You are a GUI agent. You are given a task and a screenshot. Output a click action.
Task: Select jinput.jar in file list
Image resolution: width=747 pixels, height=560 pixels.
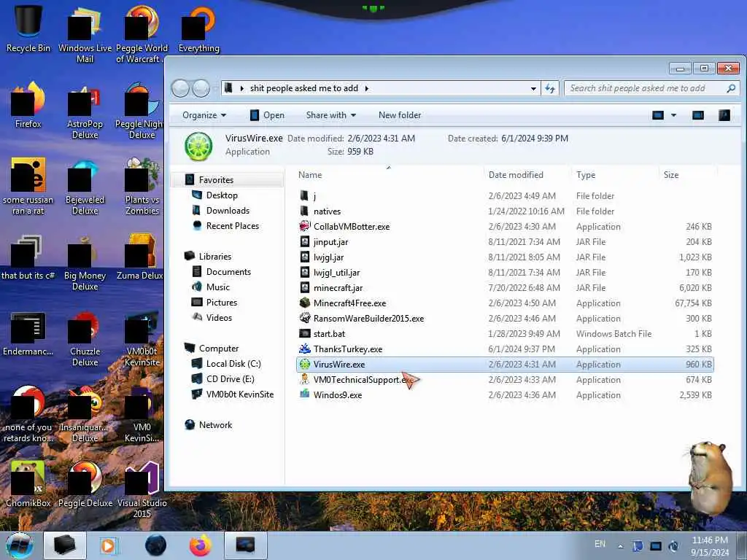[x=505, y=242]
